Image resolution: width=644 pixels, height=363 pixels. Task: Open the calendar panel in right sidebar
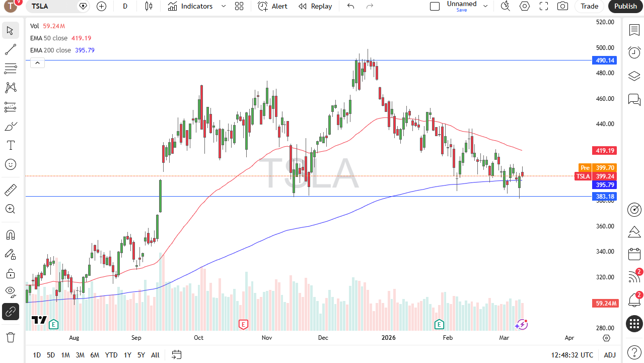[x=634, y=255]
